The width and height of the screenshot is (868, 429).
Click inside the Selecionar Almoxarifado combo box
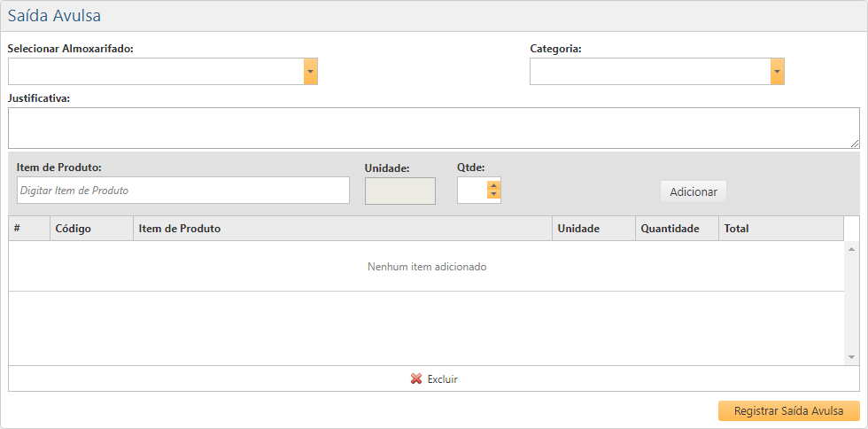point(156,72)
